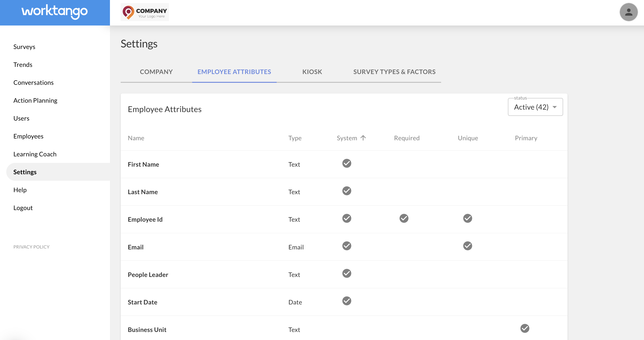Open the status Active (42) dropdown
644x340 pixels.
535,107
